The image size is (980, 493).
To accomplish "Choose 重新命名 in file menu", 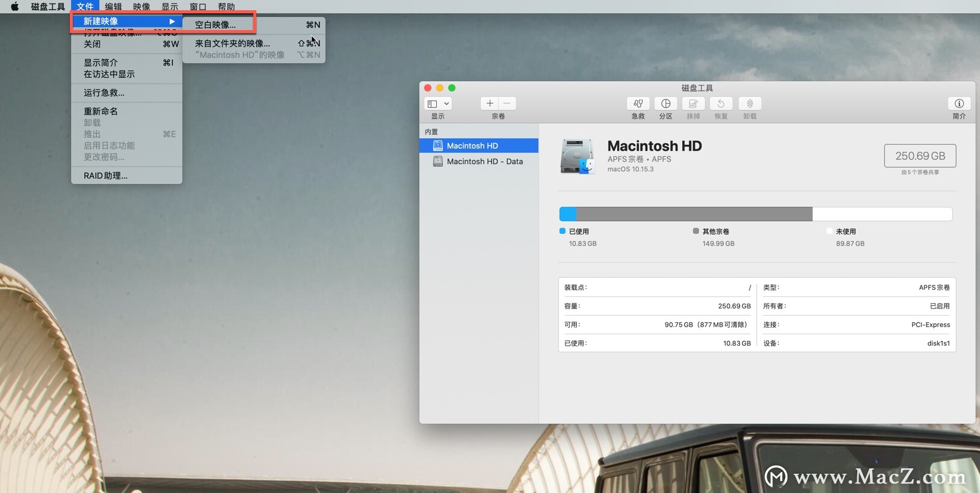I will [126, 111].
